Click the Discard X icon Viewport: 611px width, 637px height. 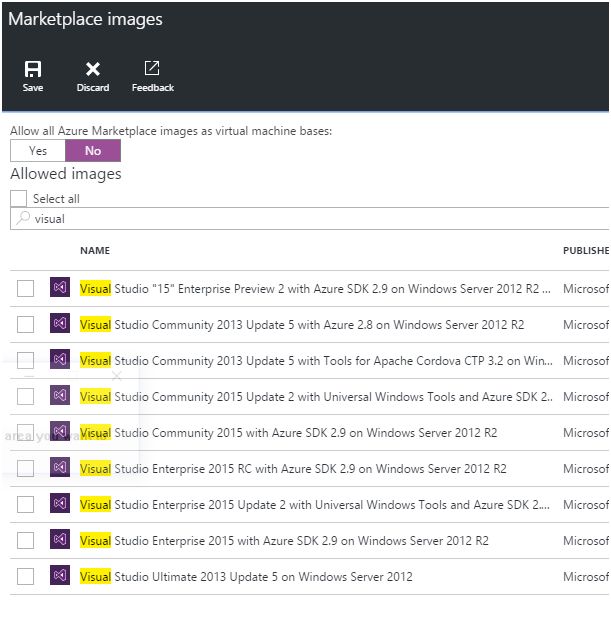click(x=93, y=69)
